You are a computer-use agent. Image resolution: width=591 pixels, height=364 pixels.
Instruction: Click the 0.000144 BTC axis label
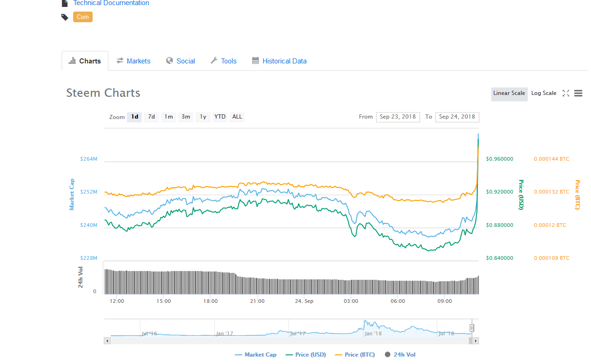(x=552, y=159)
